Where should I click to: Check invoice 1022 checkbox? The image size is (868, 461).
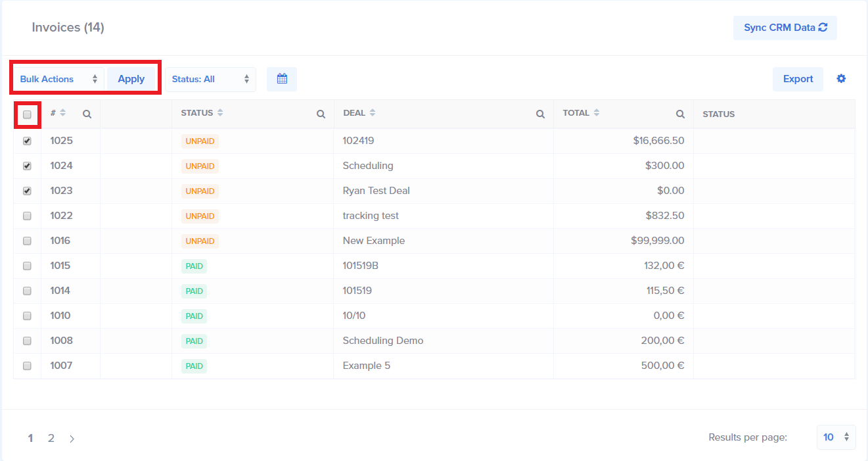pyautogui.click(x=27, y=216)
